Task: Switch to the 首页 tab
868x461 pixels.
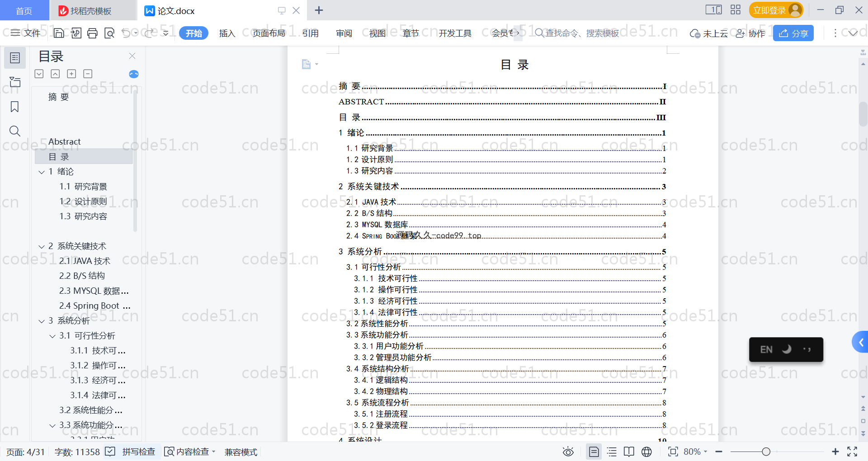Action: [x=24, y=10]
